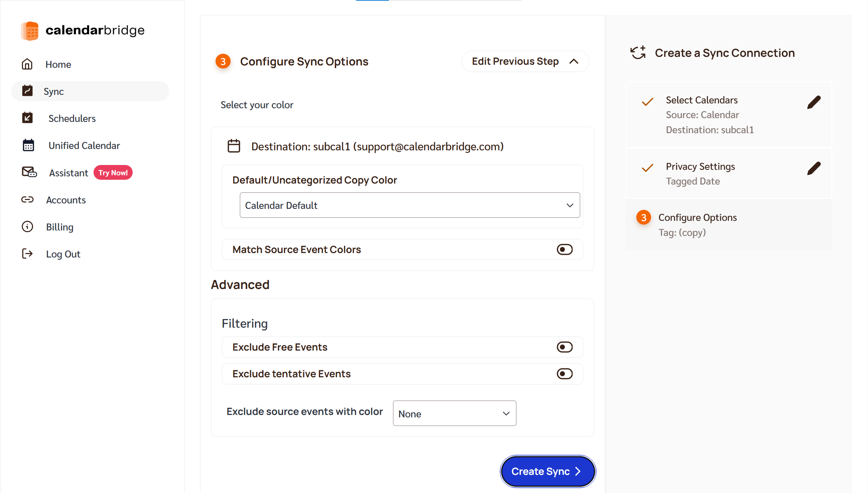This screenshot has height=493, width=868.
Task: Click the Filtering heading
Action: point(245,324)
